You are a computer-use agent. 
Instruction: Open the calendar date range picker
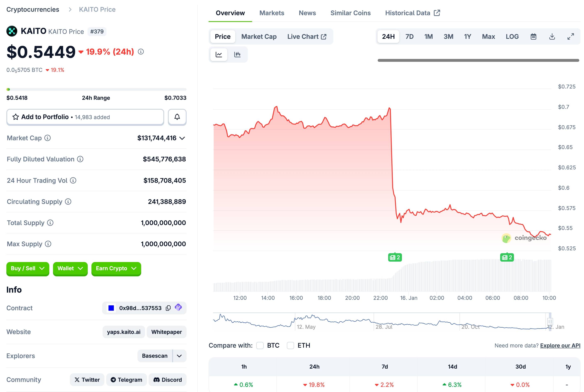point(533,37)
